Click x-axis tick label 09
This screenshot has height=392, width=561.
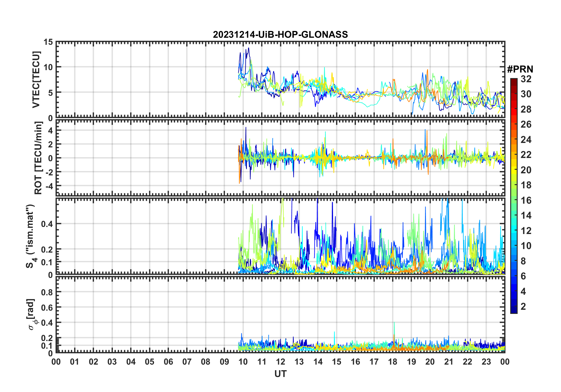(224, 362)
